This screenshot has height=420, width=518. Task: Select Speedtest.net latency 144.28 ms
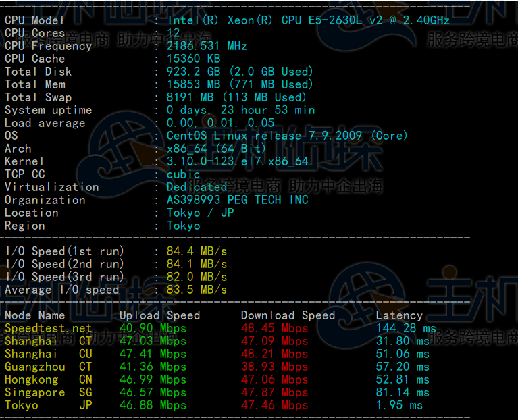(406, 329)
